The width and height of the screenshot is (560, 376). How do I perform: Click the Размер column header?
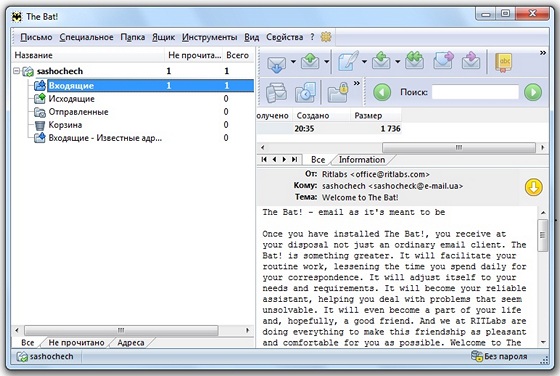pyautogui.click(x=376, y=116)
